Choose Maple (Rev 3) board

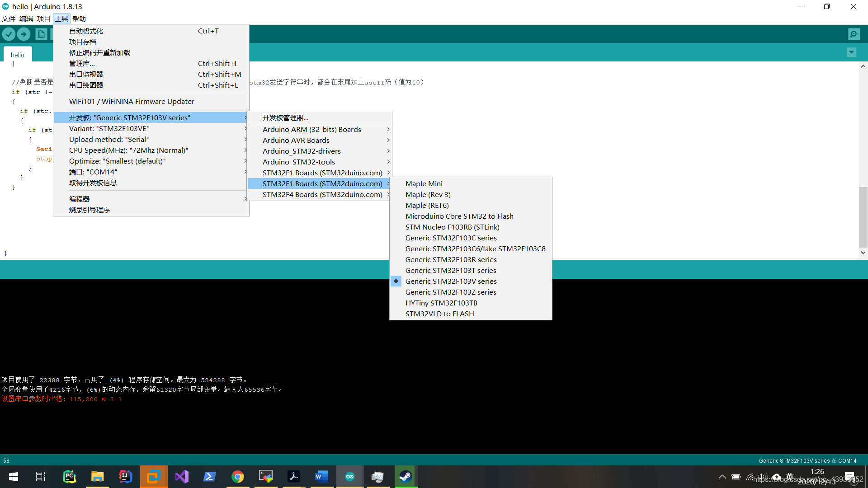471,194
